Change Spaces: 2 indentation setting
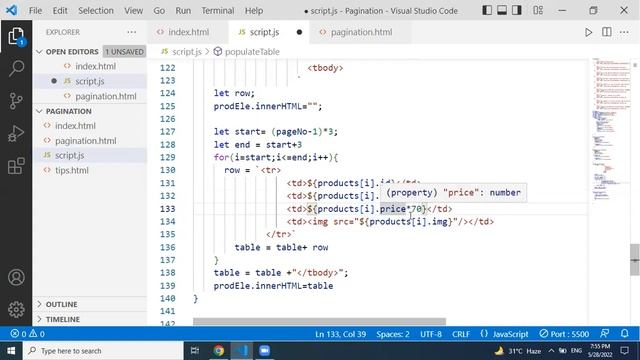Image resolution: width=640 pixels, height=360 pixels. click(393, 334)
